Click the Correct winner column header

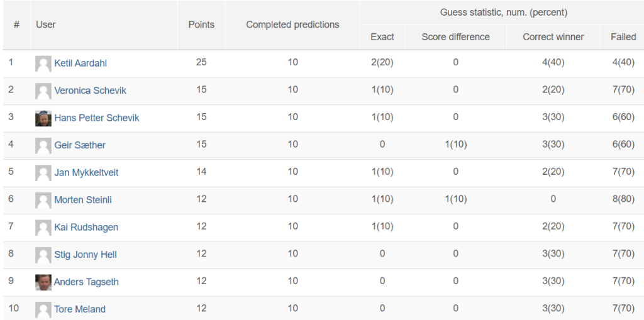point(553,37)
